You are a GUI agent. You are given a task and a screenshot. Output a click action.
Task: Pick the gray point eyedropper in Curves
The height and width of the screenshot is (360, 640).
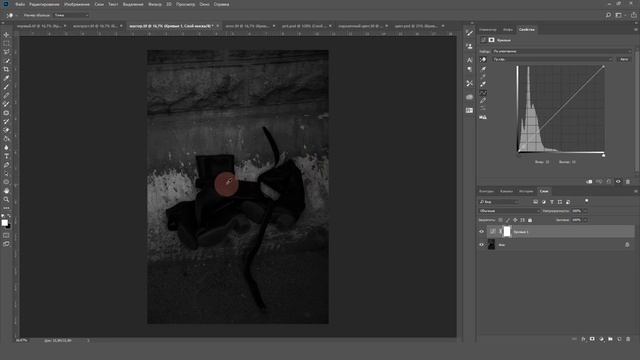[483, 76]
